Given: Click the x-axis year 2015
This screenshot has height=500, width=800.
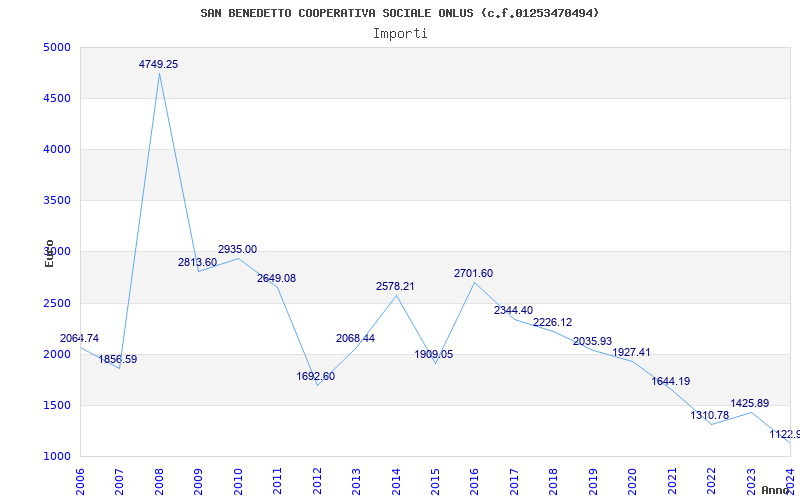Looking at the screenshot, I should [x=435, y=481].
